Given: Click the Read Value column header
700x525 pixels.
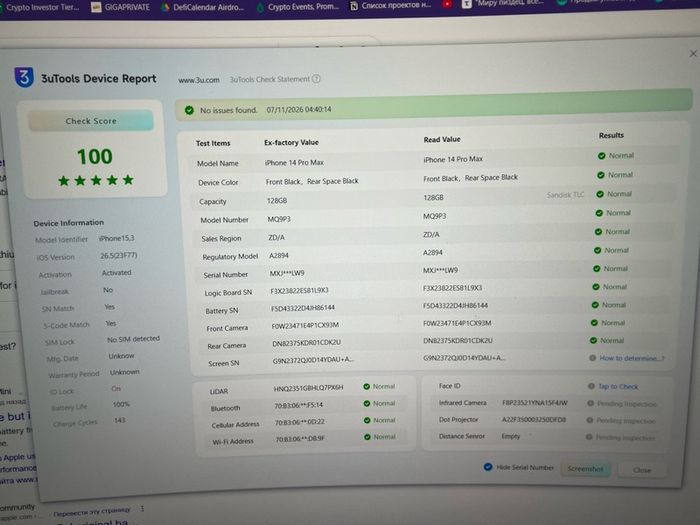Looking at the screenshot, I should 442,140.
